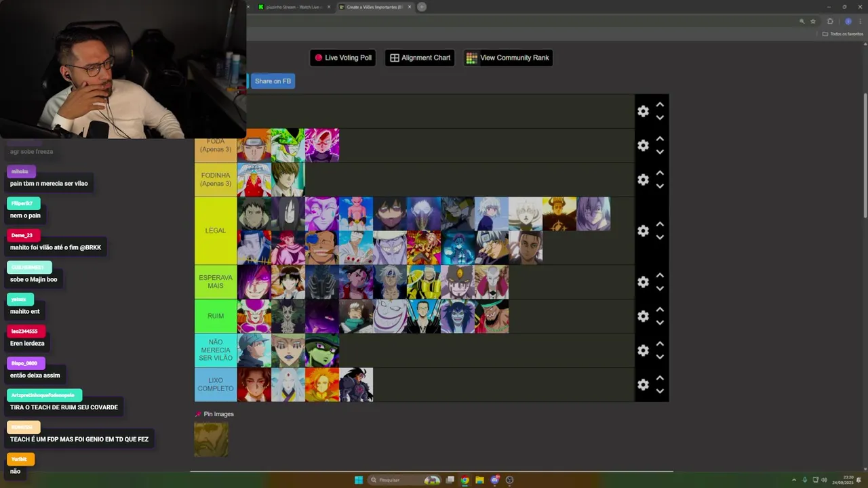Move the LEGAL tier down
Screen dimensions: 868x488
660,237
